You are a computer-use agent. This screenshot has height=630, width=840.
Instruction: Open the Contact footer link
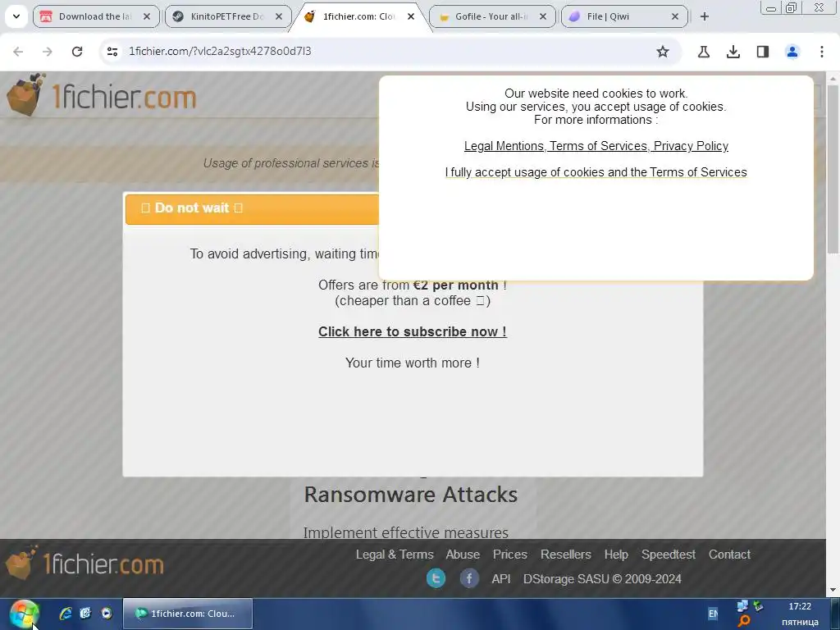coord(729,555)
